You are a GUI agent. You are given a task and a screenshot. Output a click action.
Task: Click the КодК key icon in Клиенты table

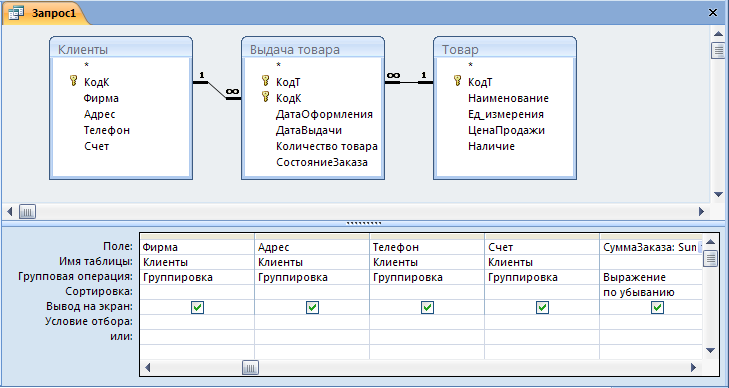73,81
